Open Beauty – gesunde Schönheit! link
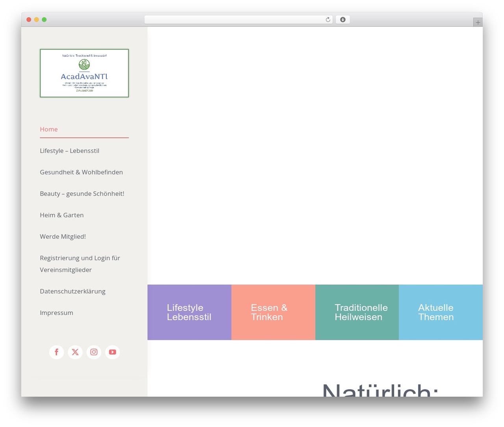 [82, 194]
